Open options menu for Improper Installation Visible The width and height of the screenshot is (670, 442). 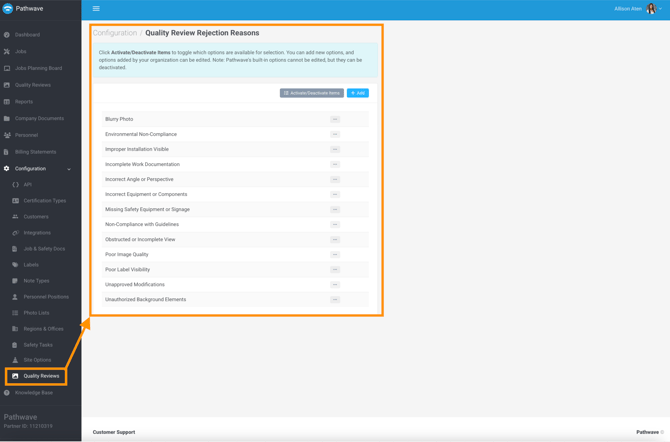pyautogui.click(x=335, y=149)
